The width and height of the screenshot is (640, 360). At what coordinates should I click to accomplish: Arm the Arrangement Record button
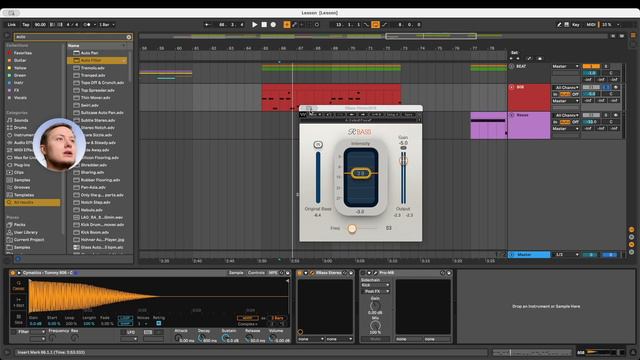tap(273, 24)
